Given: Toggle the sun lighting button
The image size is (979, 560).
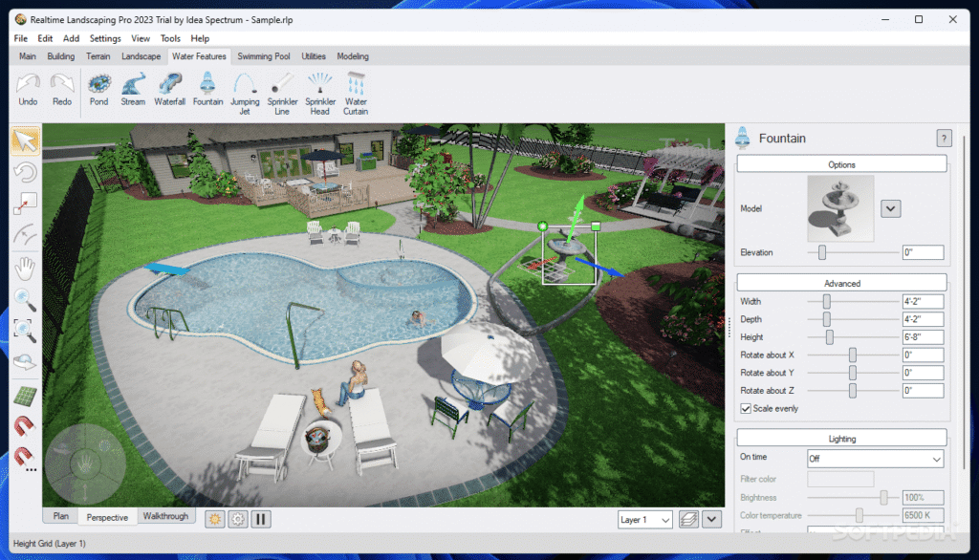Looking at the screenshot, I should pos(214,519).
